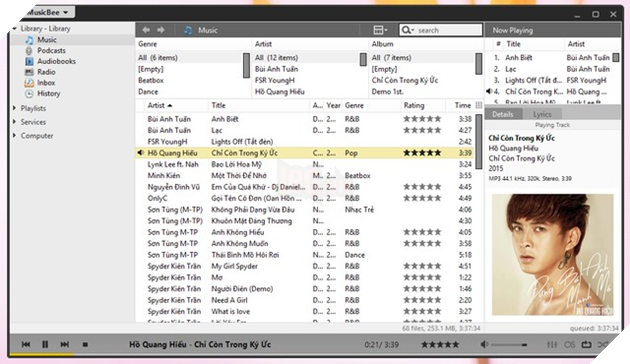Sort by the Title column header
Screen dimensions: 630x364
[219, 105]
